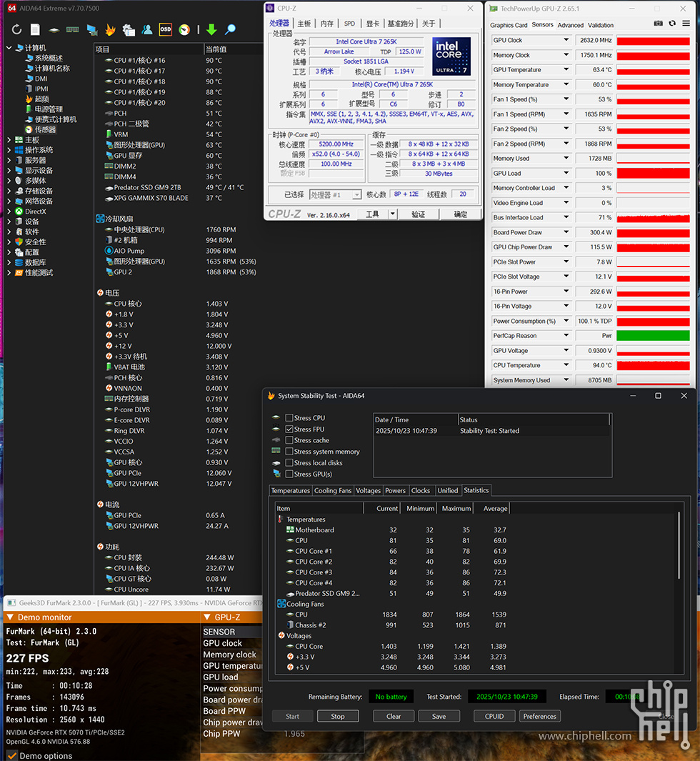This screenshot has width=700, height=761.
Task: Open the report page icon in AIDA64
Action: (35, 30)
